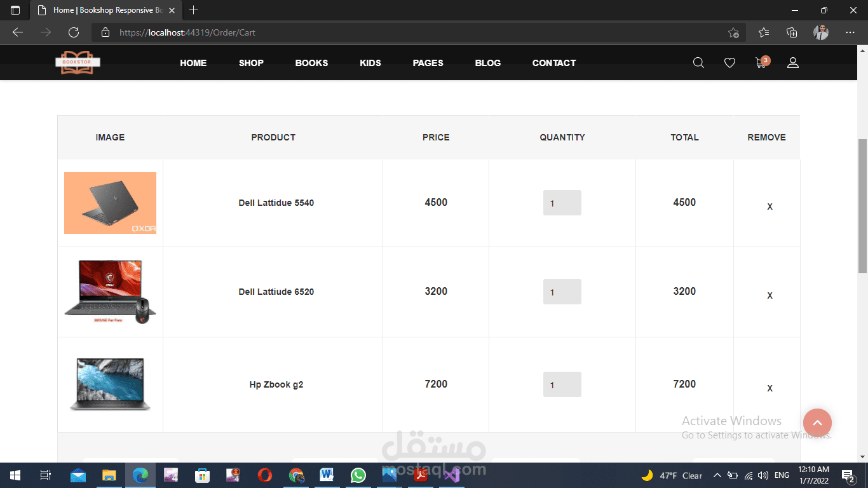The width and height of the screenshot is (868, 488).
Task: Open the Dell Lattidue 5540 product link
Action: pyautogui.click(x=276, y=203)
